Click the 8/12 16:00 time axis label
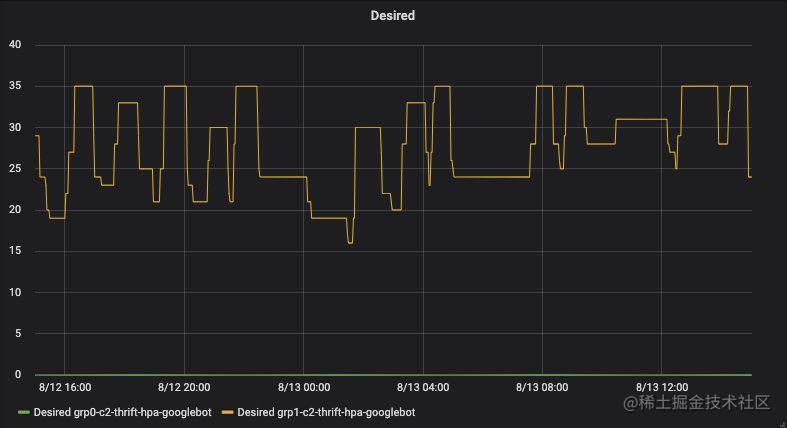787x428 pixels. coord(65,387)
